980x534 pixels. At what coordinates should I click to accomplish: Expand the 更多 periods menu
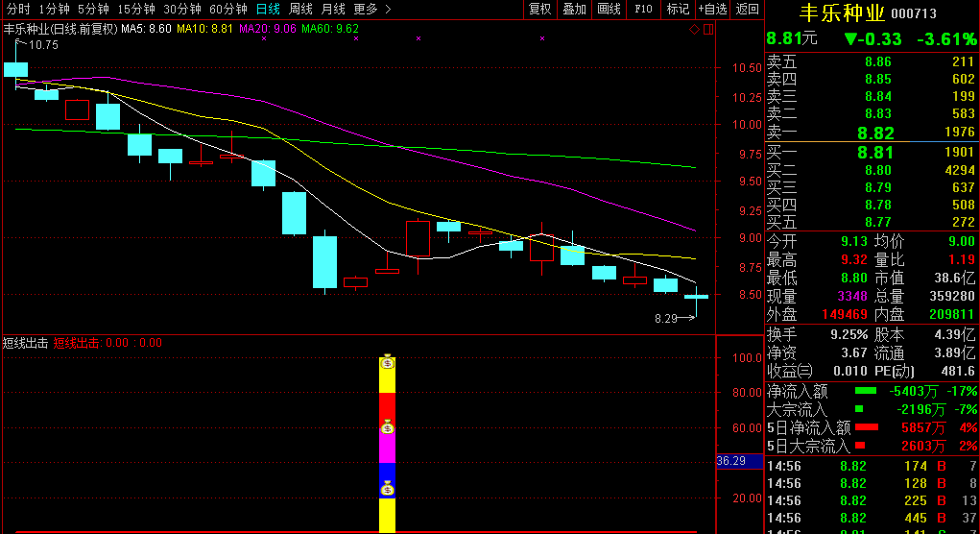click(x=372, y=9)
